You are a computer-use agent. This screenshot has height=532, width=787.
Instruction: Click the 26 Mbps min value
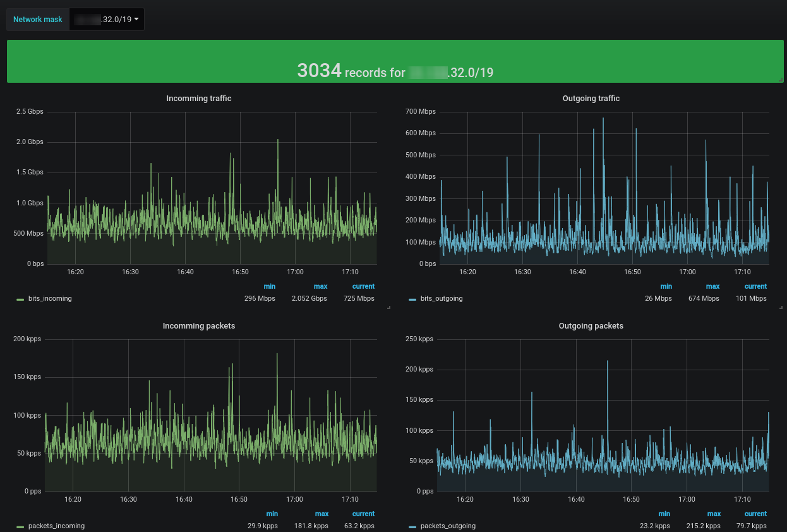[x=659, y=299]
